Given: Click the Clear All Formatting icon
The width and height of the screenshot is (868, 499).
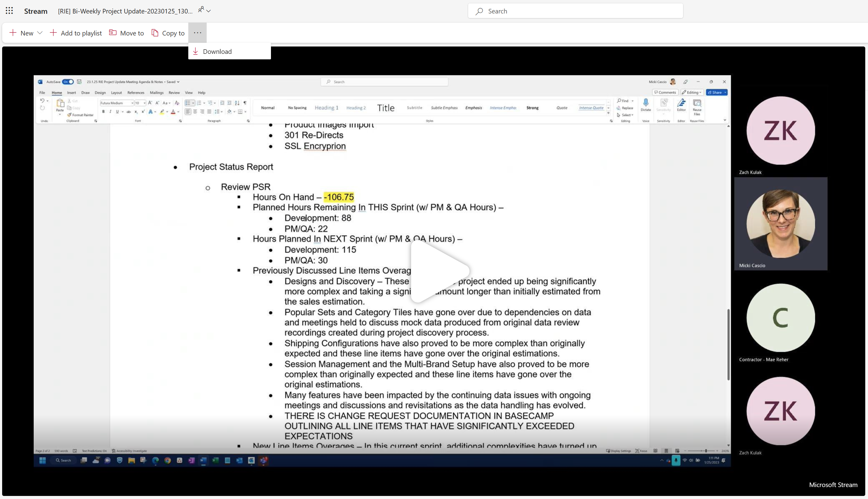Looking at the screenshot, I should 177,103.
